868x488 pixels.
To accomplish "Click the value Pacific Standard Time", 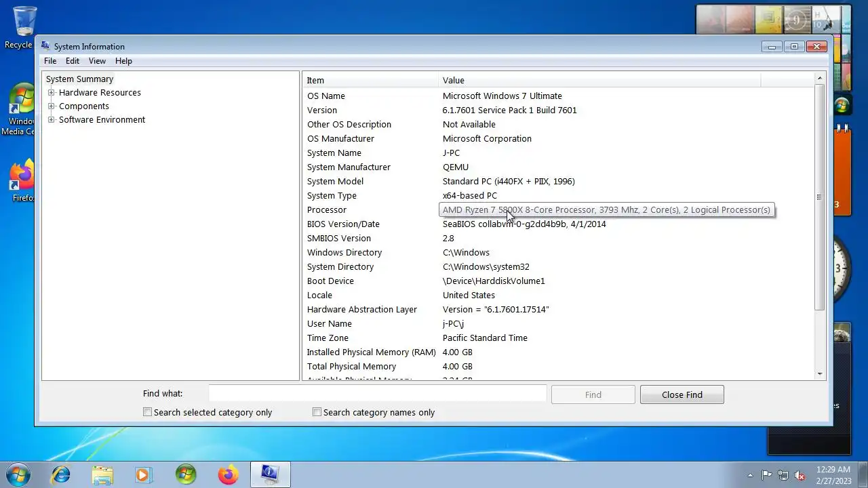I will tap(485, 338).
